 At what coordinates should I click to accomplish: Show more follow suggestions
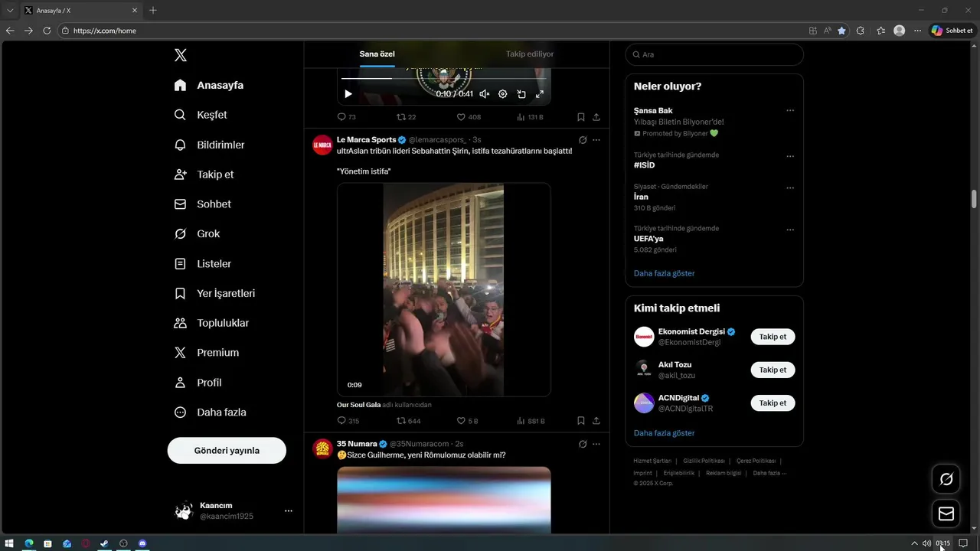click(664, 433)
